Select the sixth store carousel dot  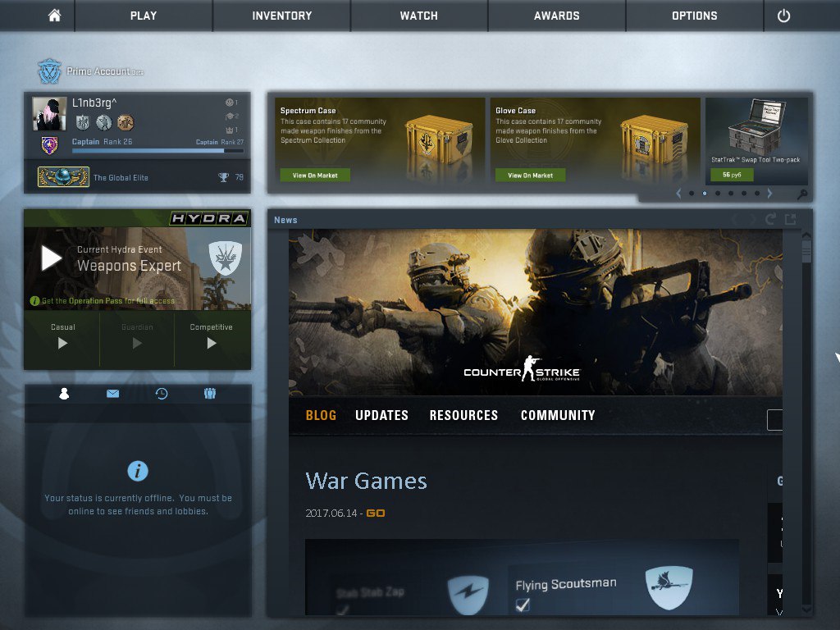(757, 194)
